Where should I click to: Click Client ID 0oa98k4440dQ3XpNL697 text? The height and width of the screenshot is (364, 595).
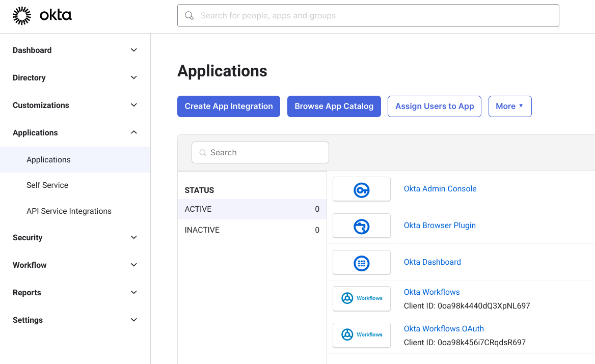tap(467, 306)
